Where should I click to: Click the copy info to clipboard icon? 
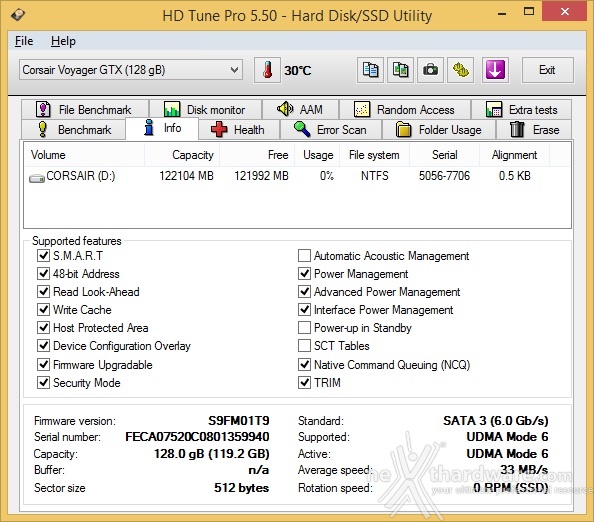click(x=370, y=70)
